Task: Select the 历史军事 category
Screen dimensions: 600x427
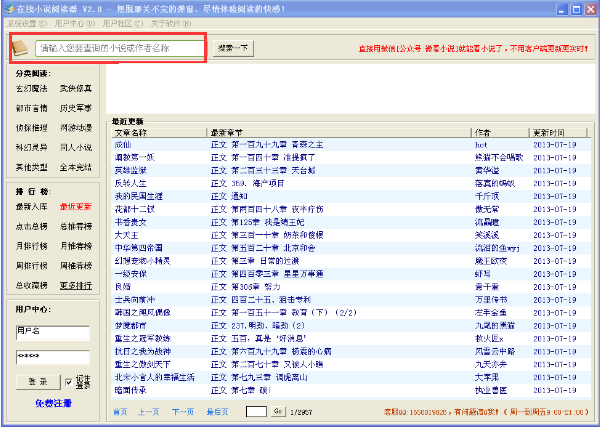Action: pos(75,108)
